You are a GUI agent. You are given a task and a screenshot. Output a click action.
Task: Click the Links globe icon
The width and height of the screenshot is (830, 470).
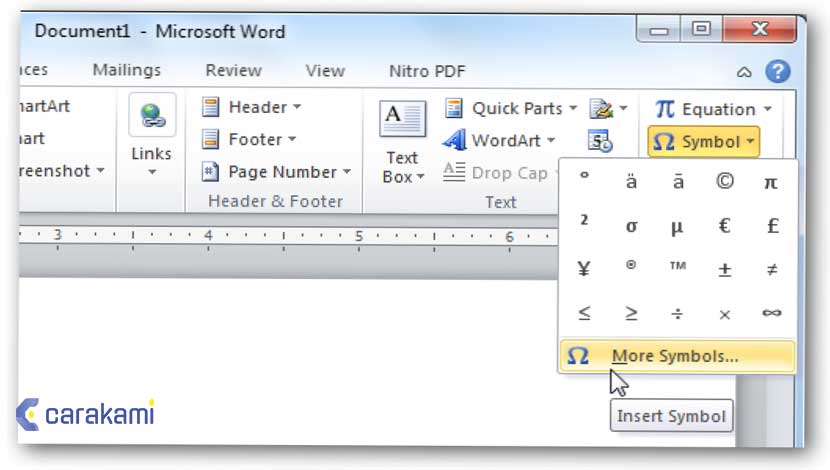coord(152,115)
